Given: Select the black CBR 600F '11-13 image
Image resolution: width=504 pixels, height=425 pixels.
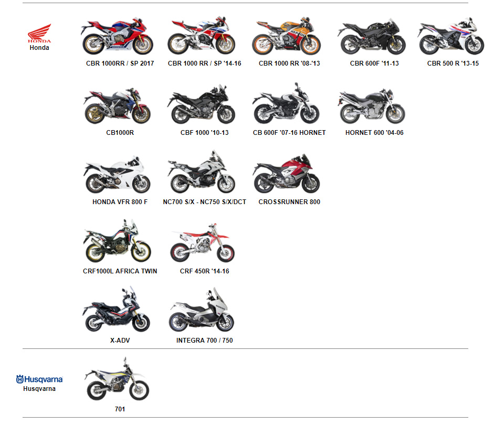Looking at the screenshot, I should (x=371, y=36).
